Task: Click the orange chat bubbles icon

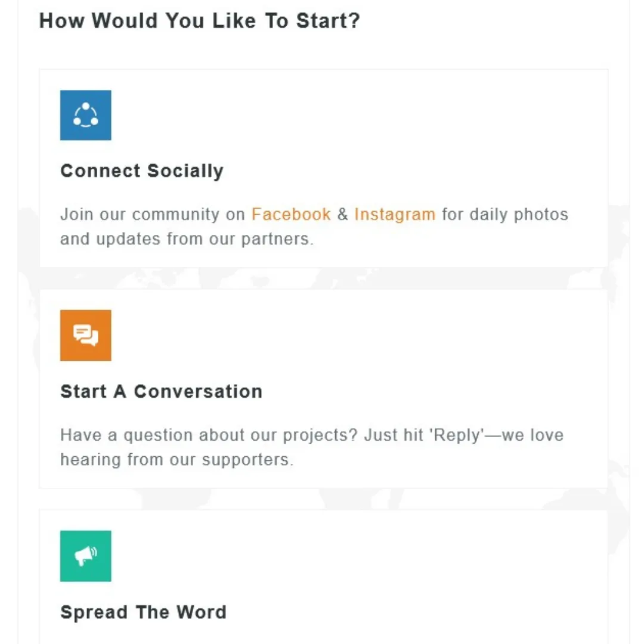Action: (x=85, y=335)
